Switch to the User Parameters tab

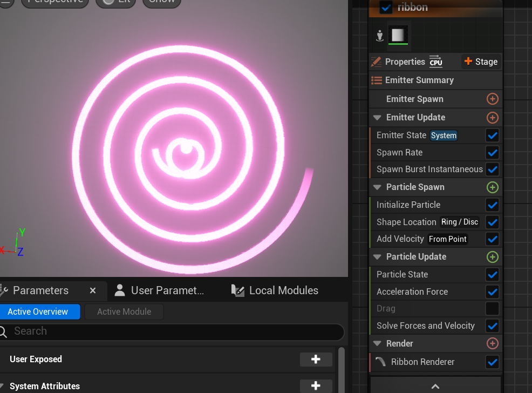tap(160, 290)
